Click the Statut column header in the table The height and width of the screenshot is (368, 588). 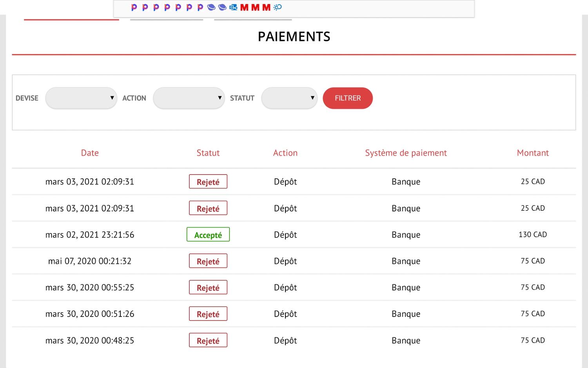208,153
